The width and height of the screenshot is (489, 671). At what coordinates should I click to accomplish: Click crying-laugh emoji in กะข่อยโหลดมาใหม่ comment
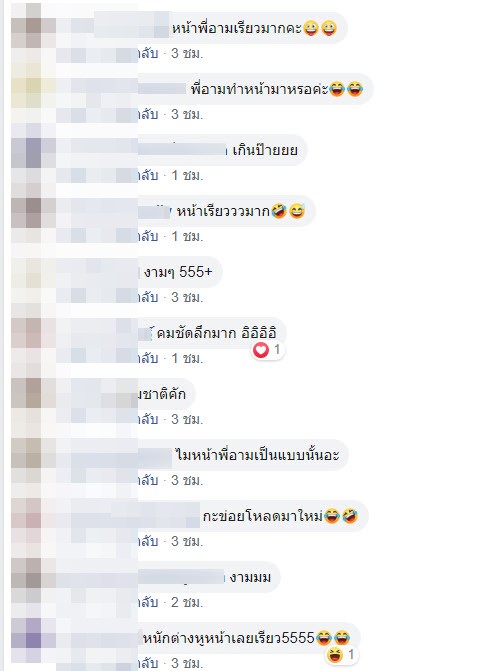pyautogui.click(x=332, y=516)
